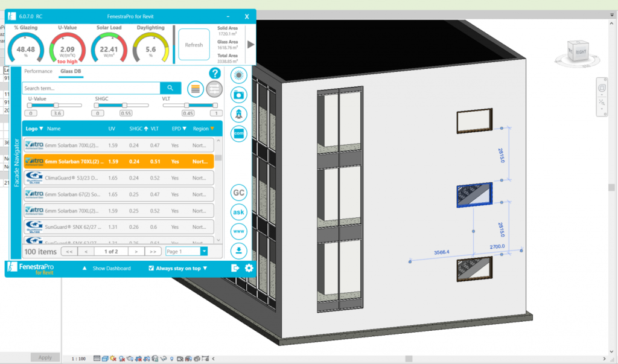Switch to the Glass DB tab

71,71
